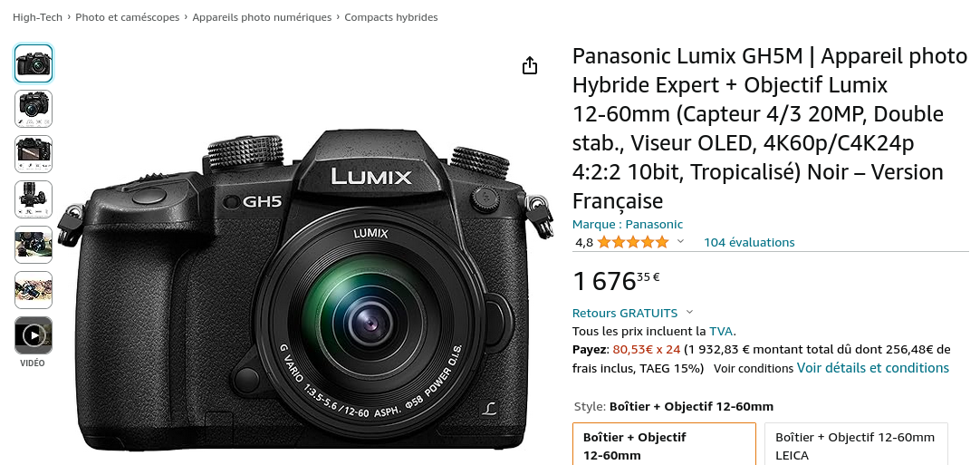
Task: Open the fourth thumbnail with the top-view camera
Action: pos(34,199)
